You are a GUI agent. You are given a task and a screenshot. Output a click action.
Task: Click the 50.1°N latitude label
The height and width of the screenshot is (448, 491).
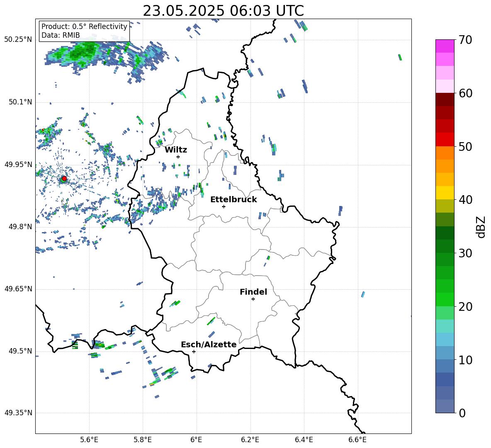20,102
